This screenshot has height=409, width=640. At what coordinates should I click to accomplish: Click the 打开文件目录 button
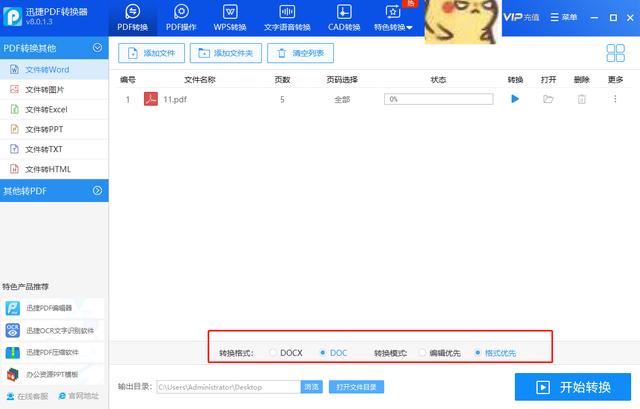356,387
